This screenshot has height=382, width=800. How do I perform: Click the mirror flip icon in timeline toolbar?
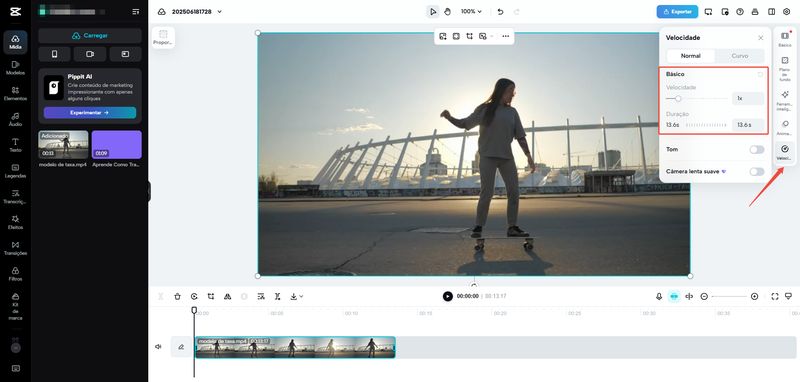pyautogui.click(x=228, y=296)
